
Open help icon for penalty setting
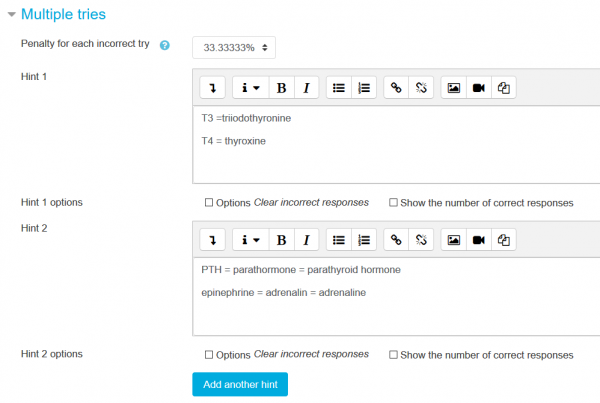click(x=165, y=46)
